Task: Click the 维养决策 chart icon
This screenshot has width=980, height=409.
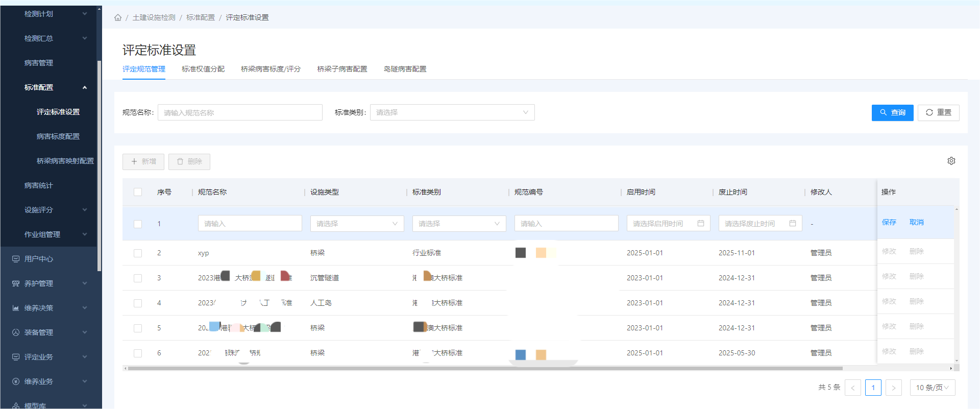Action: click(16, 308)
